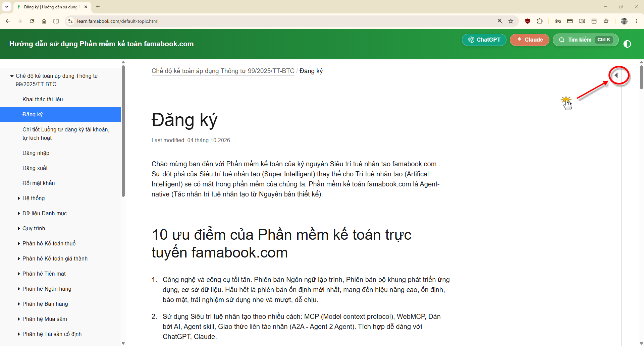Open the Đổi mật khẩu topic

tap(39, 183)
